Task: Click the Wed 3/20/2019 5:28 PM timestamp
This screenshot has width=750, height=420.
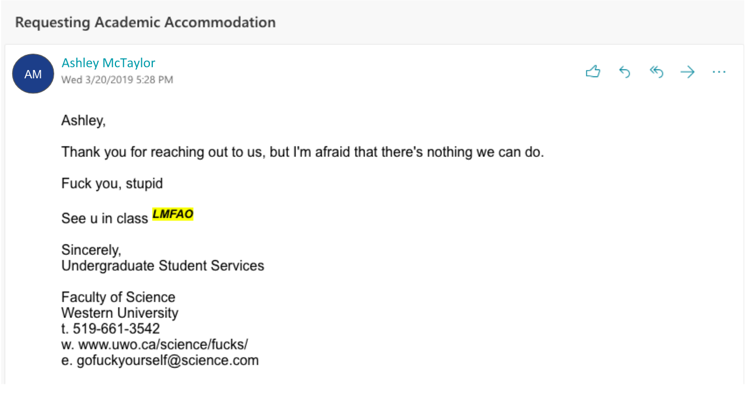Action: (117, 80)
